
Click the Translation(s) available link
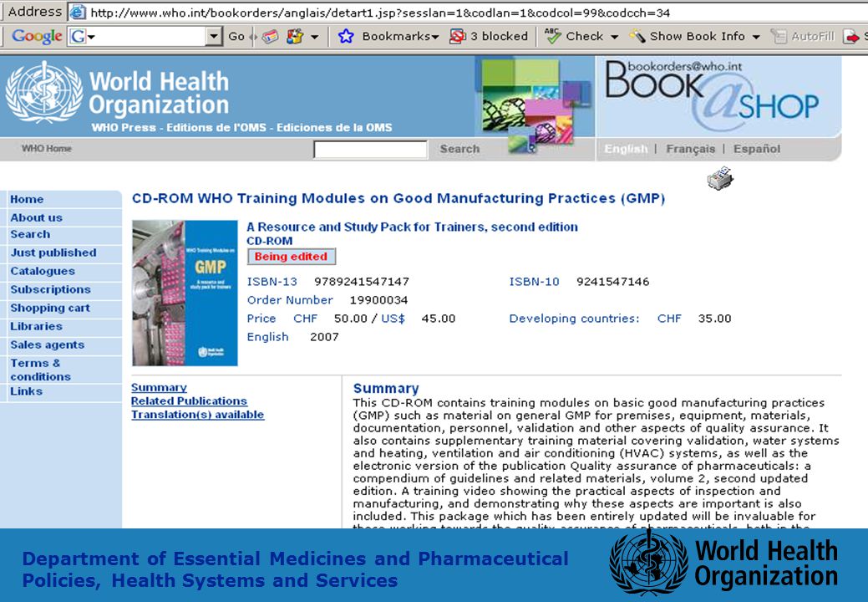pyautogui.click(x=198, y=415)
